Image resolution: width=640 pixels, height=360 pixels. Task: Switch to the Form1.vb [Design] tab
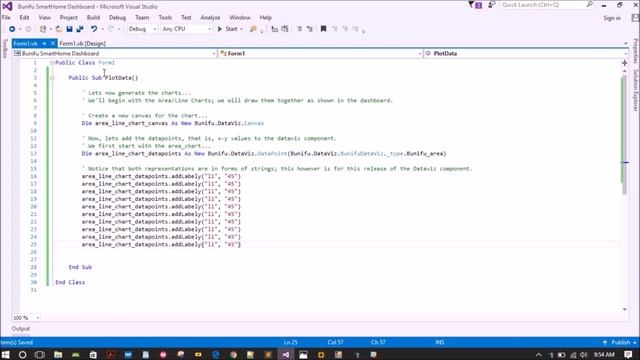tap(82, 43)
